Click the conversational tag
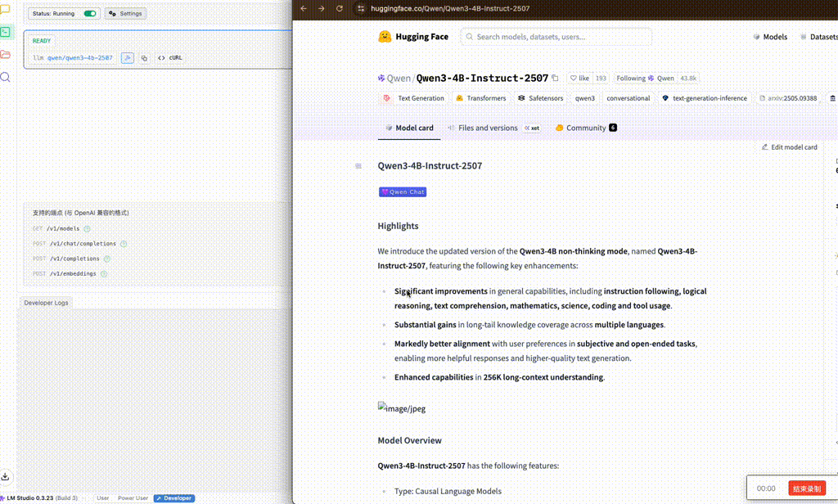This screenshot has height=504, width=838. coord(628,98)
